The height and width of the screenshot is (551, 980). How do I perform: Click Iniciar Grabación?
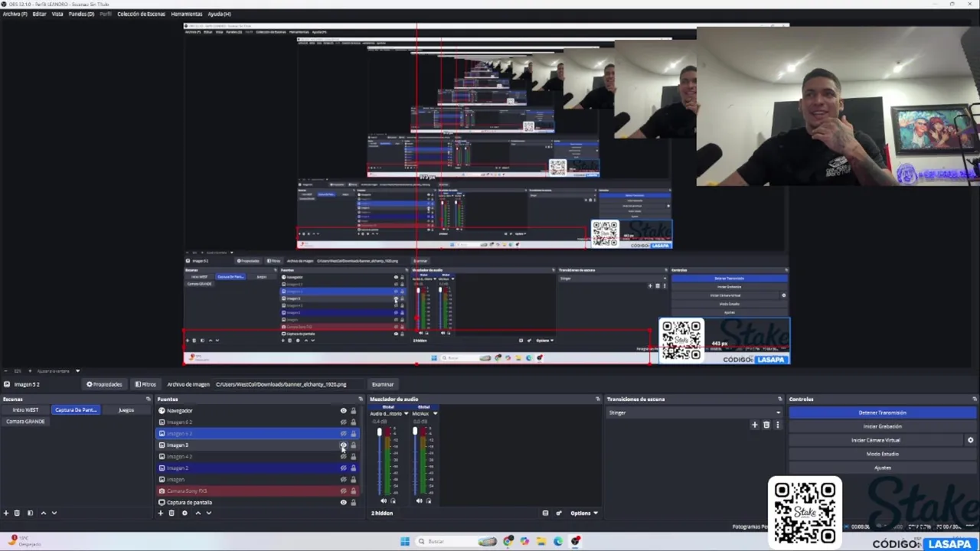[883, 426]
